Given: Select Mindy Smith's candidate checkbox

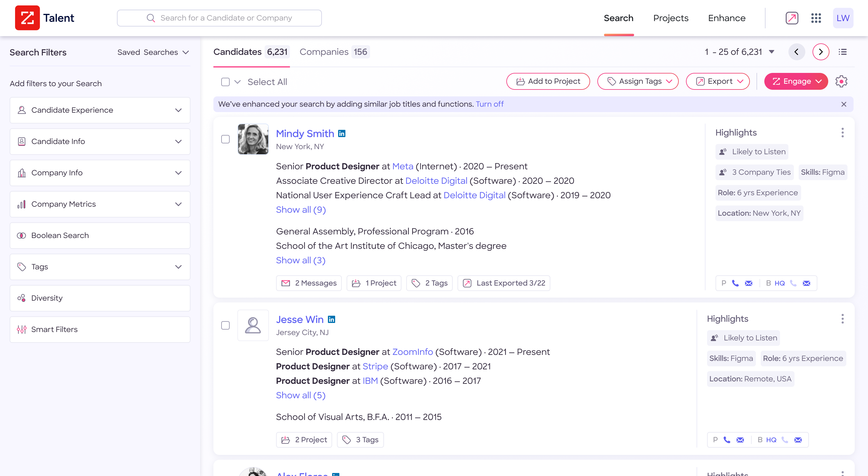Looking at the screenshot, I should pos(225,139).
